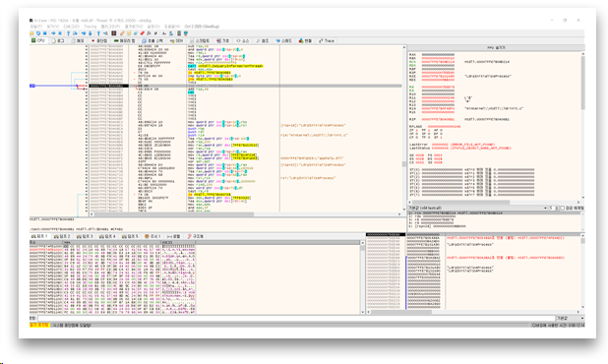This screenshot has height=364, width=608.
Task: Open Patches via the bandage icon
Action: (122, 33)
